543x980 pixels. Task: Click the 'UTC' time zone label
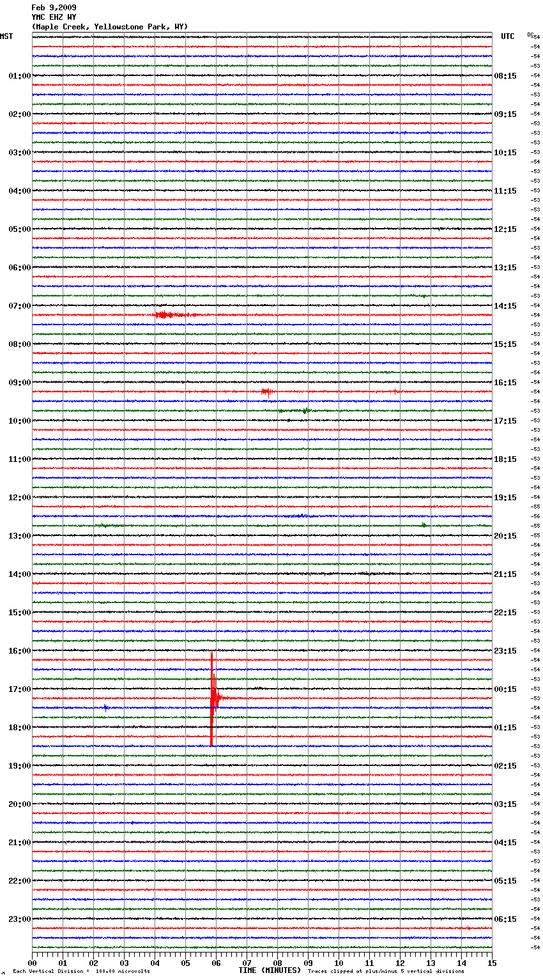point(508,36)
